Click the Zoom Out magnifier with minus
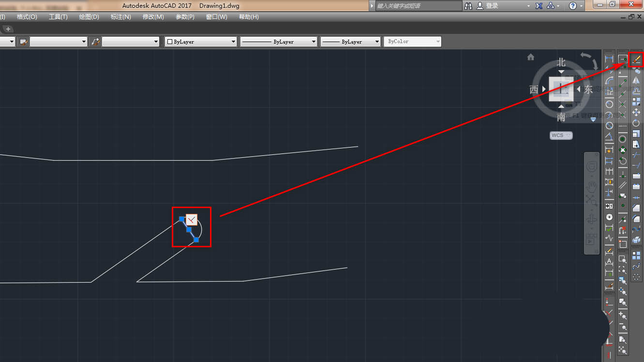The height and width of the screenshot is (362, 644). (623, 327)
